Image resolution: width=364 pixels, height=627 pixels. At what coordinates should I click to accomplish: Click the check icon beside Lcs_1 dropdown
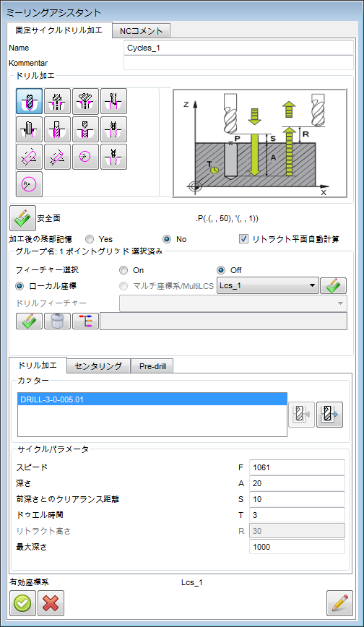click(333, 285)
